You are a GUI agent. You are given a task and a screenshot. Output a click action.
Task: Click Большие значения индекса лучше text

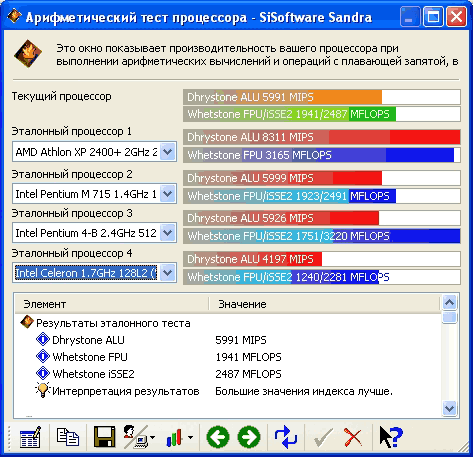(x=304, y=391)
